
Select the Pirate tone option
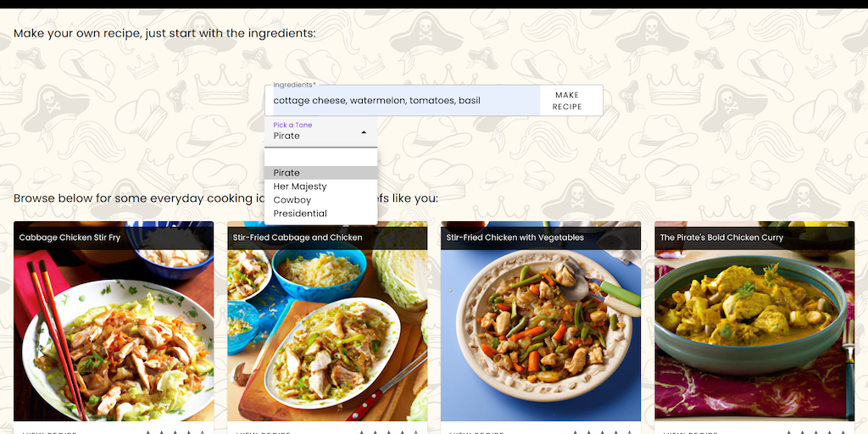pyautogui.click(x=320, y=173)
